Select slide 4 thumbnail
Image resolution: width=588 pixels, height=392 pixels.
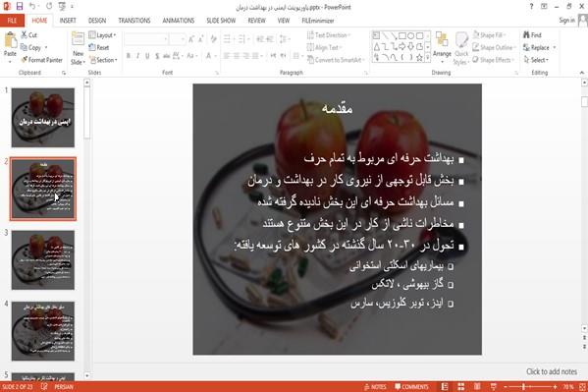pyautogui.click(x=43, y=331)
